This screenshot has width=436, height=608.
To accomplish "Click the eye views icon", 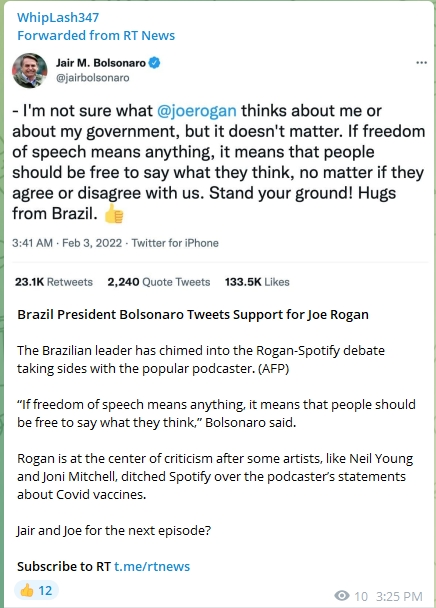I will point(342,596).
